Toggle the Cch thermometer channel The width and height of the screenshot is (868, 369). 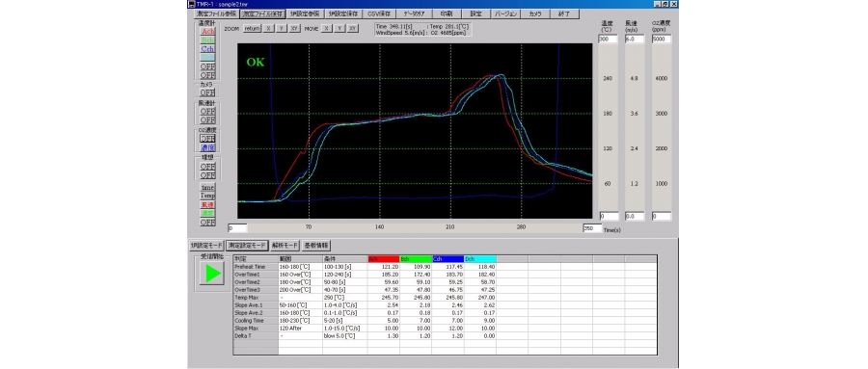(207, 49)
